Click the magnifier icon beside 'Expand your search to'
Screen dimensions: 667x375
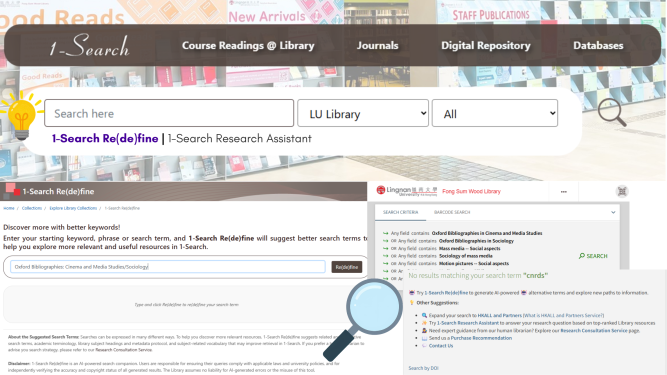tap(424, 315)
